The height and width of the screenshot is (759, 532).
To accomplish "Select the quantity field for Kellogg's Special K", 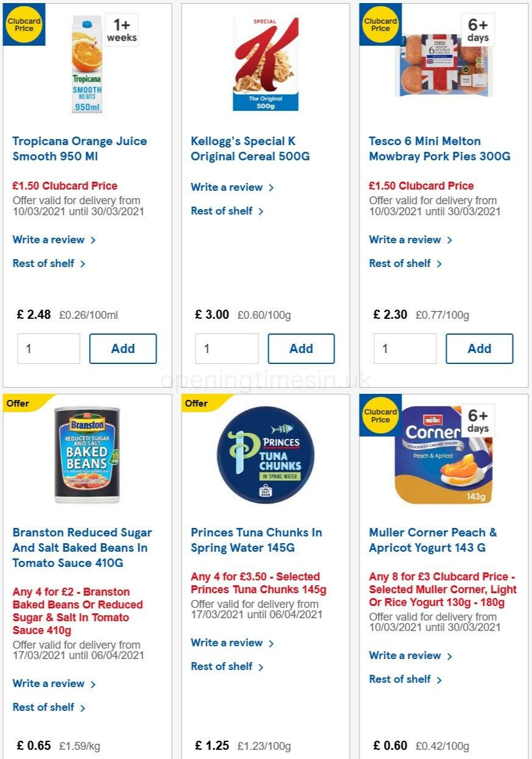I will [x=227, y=348].
